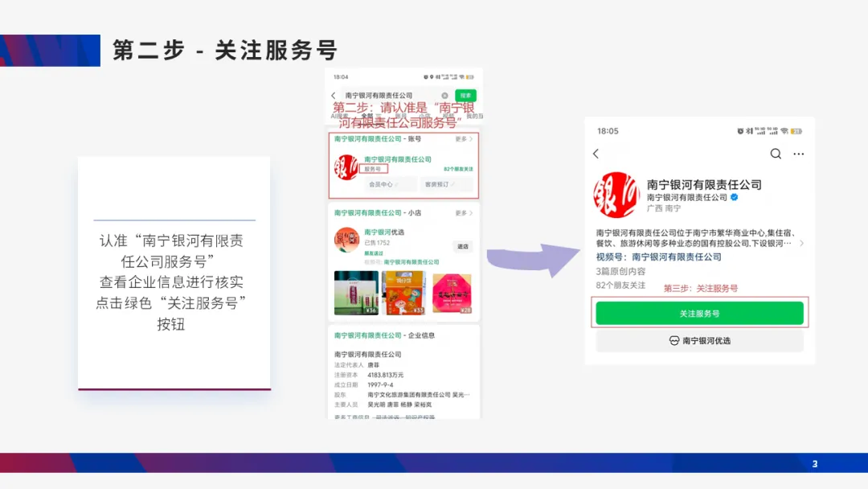This screenshot has height=489, width=868.
Task: Open the 银河 logo avatar in the 账号 result
Action: click(346, 167)
